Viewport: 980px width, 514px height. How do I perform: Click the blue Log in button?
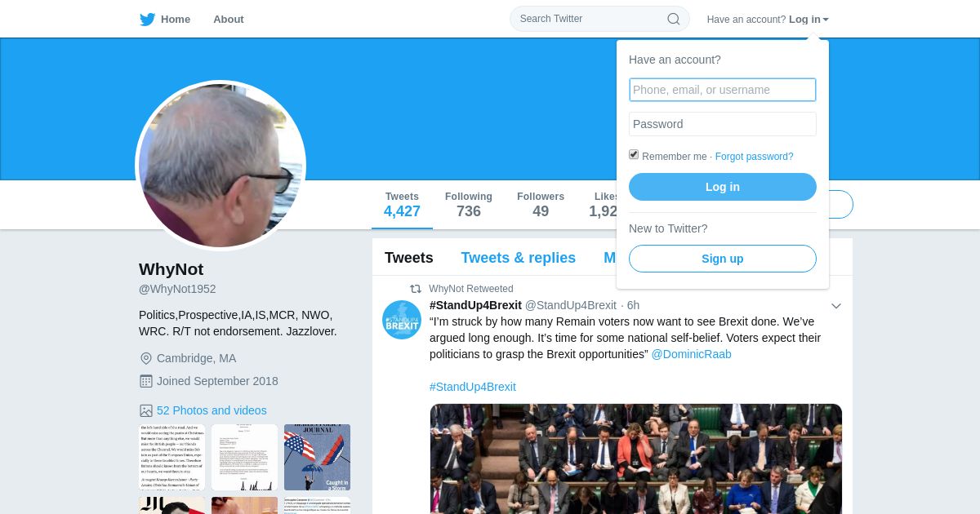tap(723, 187)
